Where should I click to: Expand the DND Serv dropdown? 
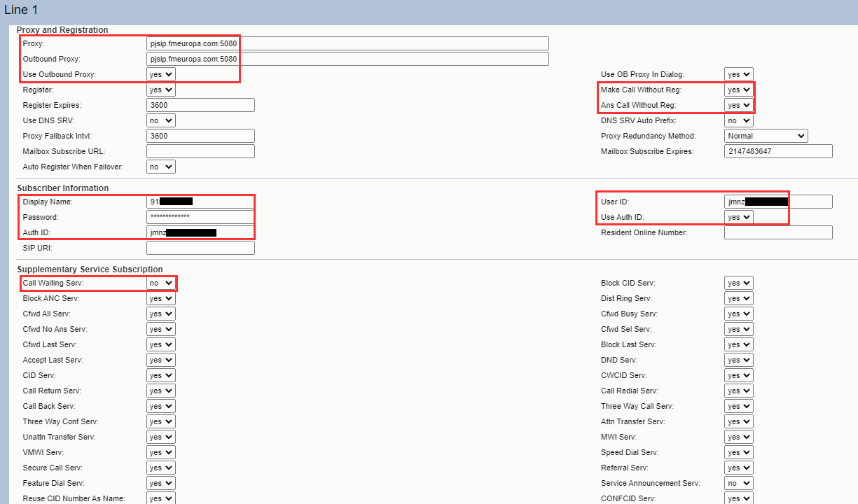point(739,360)
